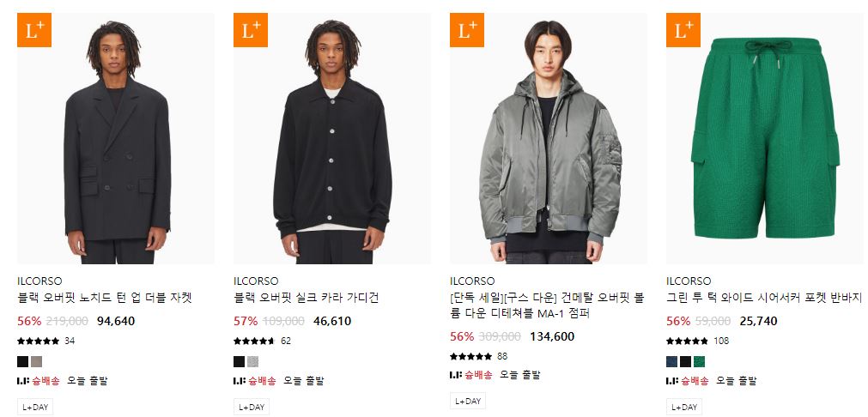Choose the navy swatch for the seersucker shorts
Viewport: 868px width, 417px height.
pos(671,362)
